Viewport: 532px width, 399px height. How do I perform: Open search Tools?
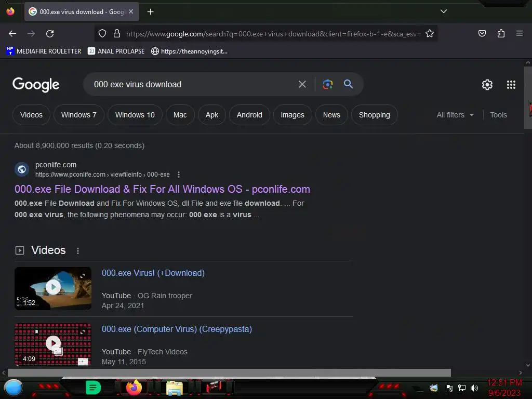pos(498,115)
